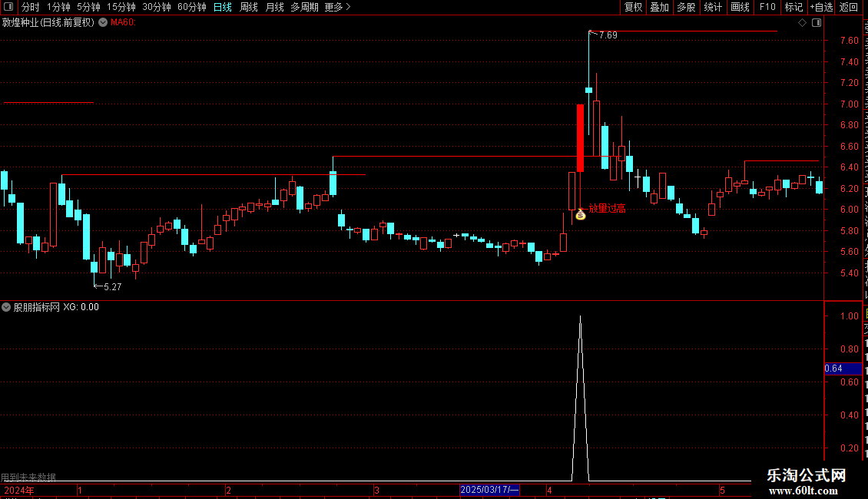Click the 放量过高 signal text
The height and width of the screenshot is (499, 868).
pos(607,209)
